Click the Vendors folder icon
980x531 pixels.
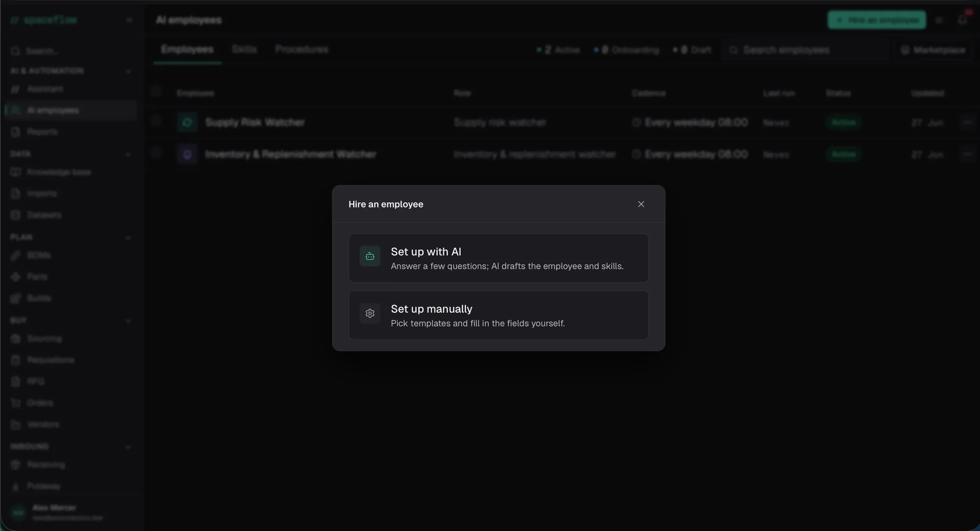tap(16, 424)
